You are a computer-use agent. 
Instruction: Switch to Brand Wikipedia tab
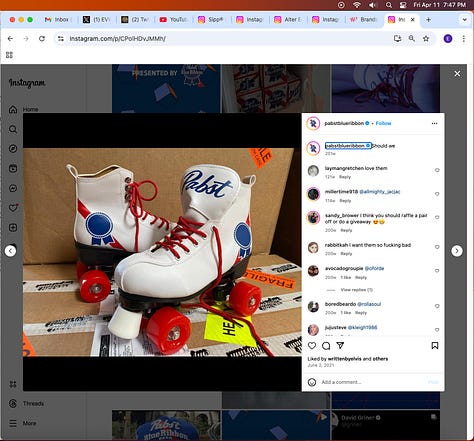point(364,20)
